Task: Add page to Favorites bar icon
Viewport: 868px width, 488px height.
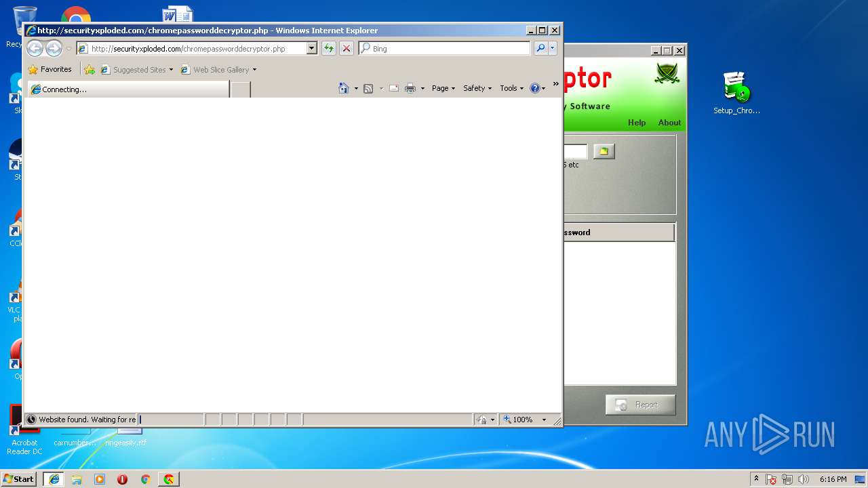Action: (89, 69)
